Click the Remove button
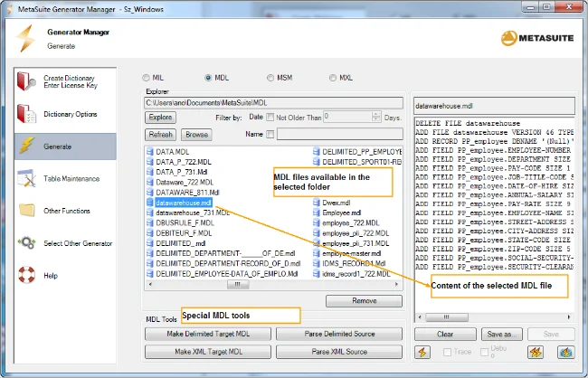588x378 pixels. [365, 301]
